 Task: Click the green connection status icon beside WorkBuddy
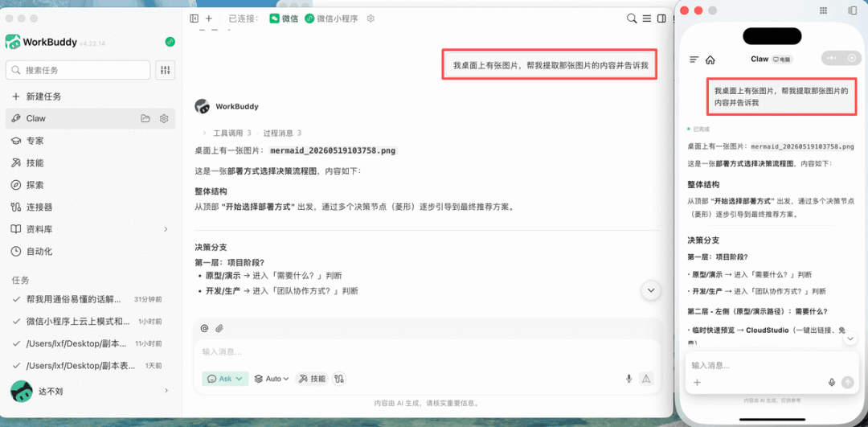[x=170, y=42]
